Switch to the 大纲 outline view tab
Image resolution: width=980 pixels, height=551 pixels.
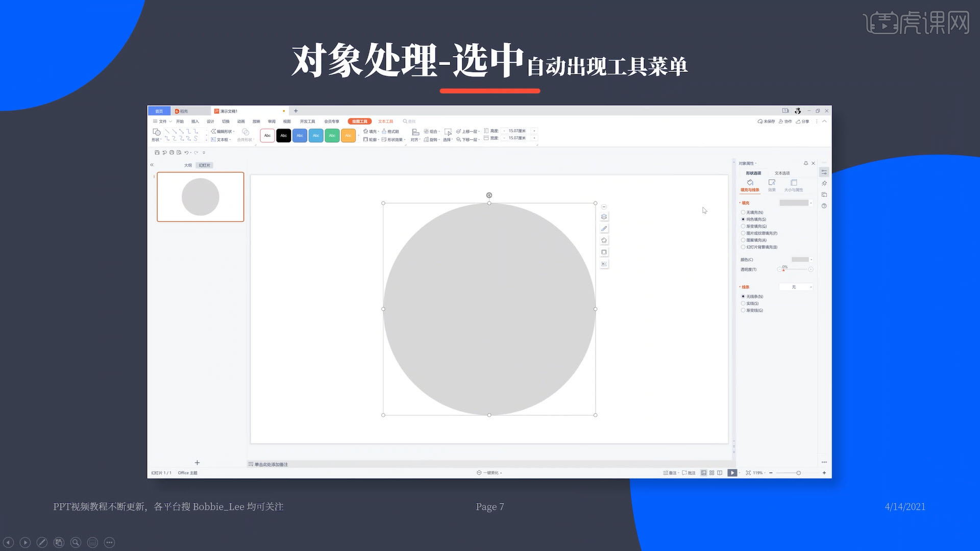[x=188, y=165]
